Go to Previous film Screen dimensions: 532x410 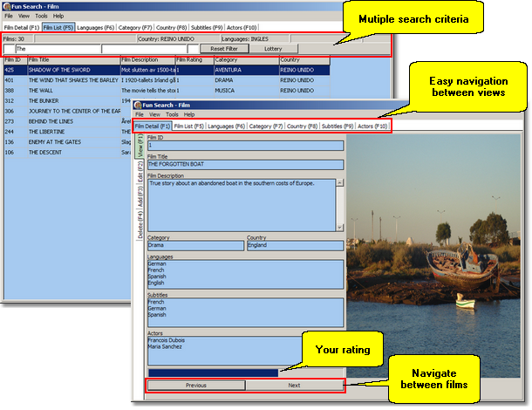pos(196,386)
